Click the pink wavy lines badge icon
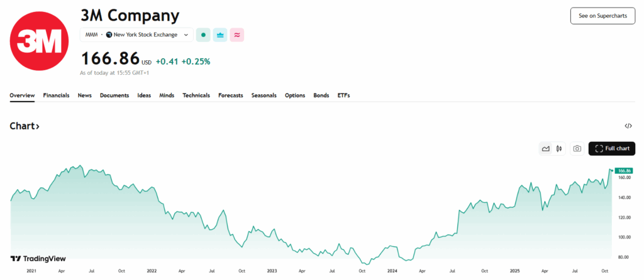644x280 pixels. tap(237, 35)
